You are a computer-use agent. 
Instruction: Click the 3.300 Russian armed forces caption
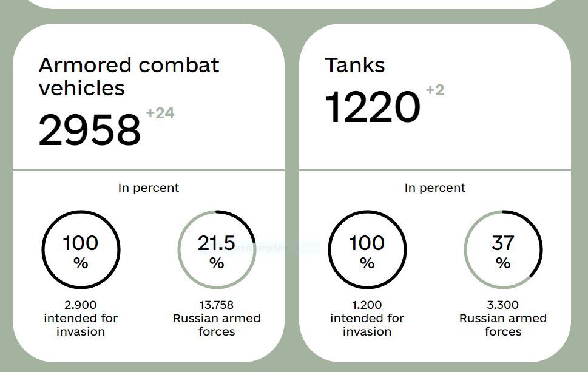[503, 318]
